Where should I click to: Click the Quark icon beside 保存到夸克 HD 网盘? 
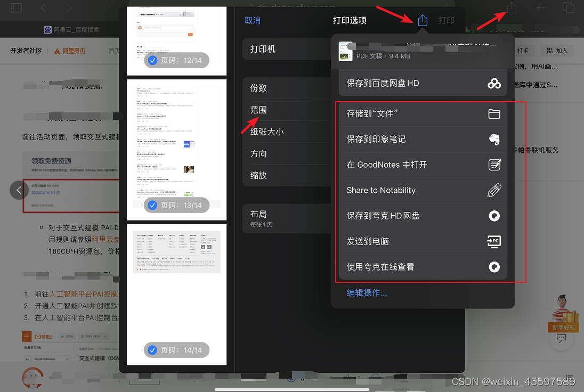(494, 216)
